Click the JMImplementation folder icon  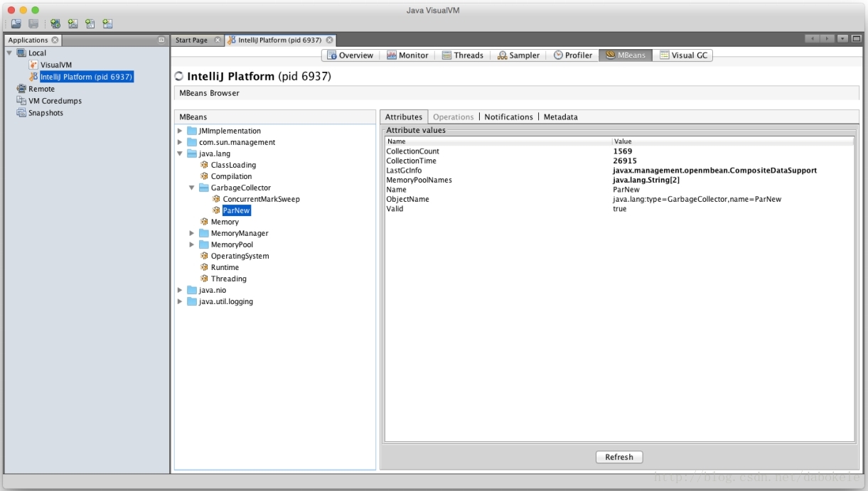[192, 131]
